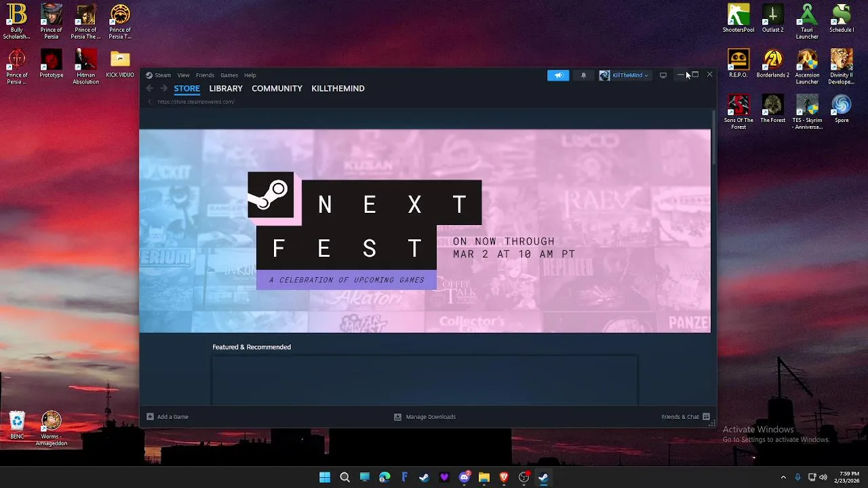Select the Ascension Launcher desktop icon

tap(807, 67)
